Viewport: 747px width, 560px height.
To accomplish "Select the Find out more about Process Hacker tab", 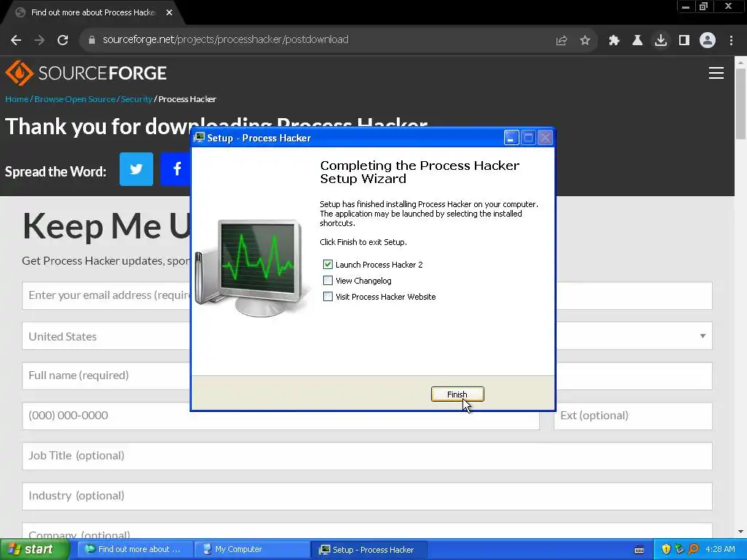I will click(93, 12).
